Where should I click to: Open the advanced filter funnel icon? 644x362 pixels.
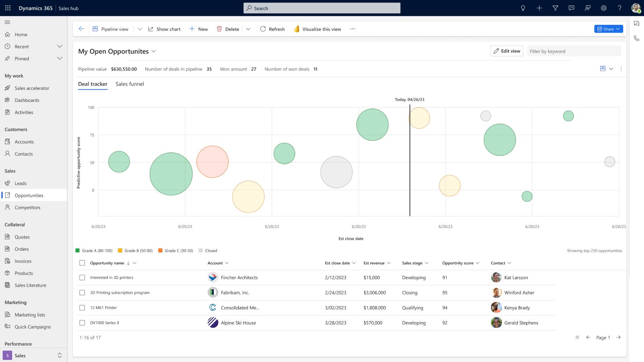click(x=555, y=8)
